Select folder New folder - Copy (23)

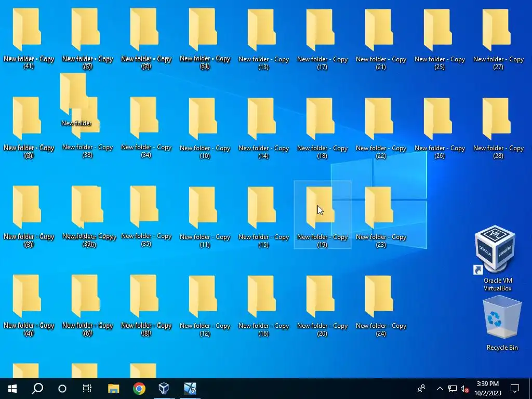pos(381,217)
